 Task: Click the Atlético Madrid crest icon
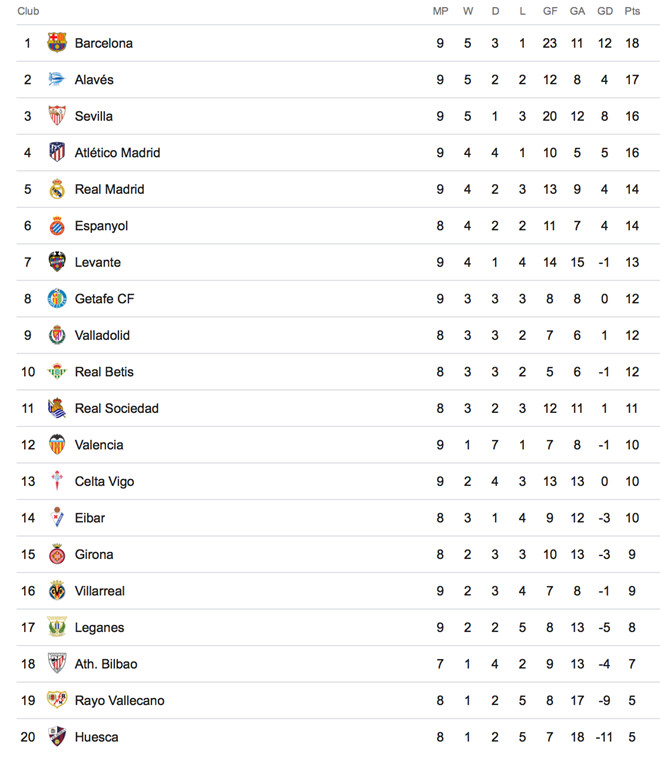[57, 153]
